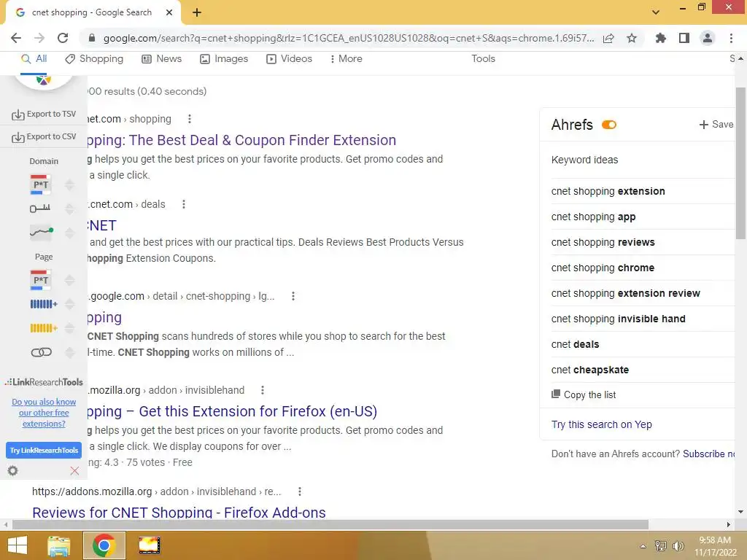Select keyword 'cnet cheapskate'
The width and height of the screenshot is (747, 560).
pyautogui.click(x=589, y=370)
